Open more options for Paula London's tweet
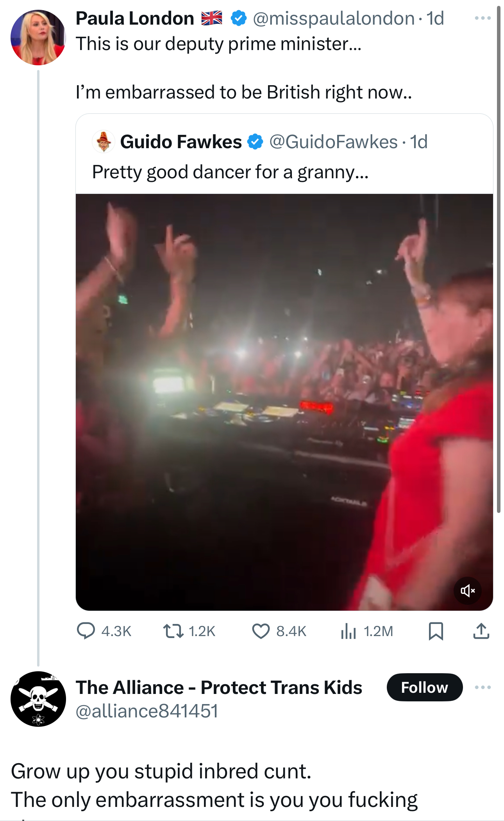Screen dimensions: 504x821 tap(483, 18)
